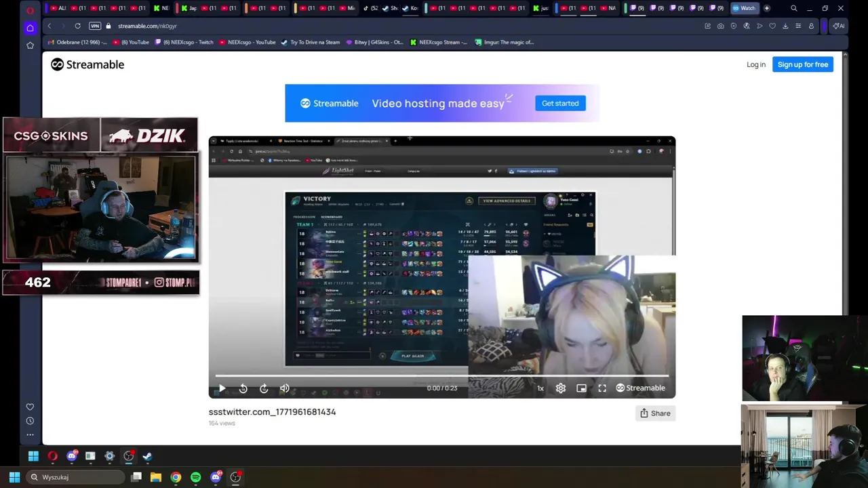Take a snapshot with camera icon

720,26
